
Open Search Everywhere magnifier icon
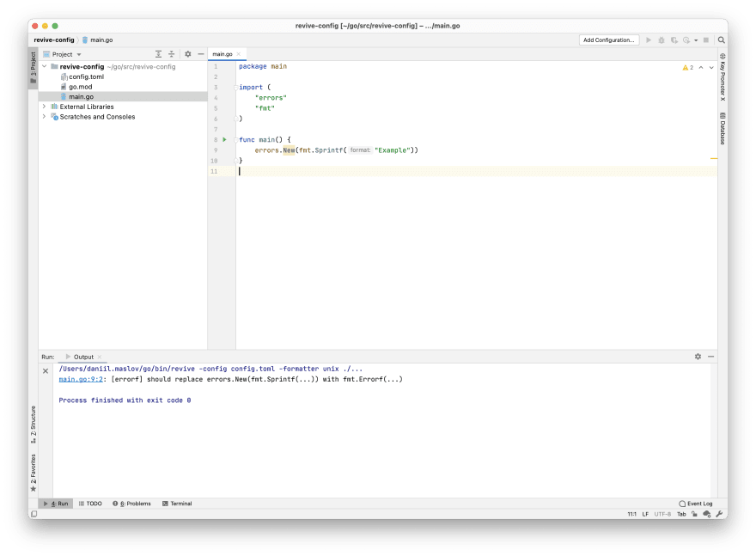tap(722, 40)
